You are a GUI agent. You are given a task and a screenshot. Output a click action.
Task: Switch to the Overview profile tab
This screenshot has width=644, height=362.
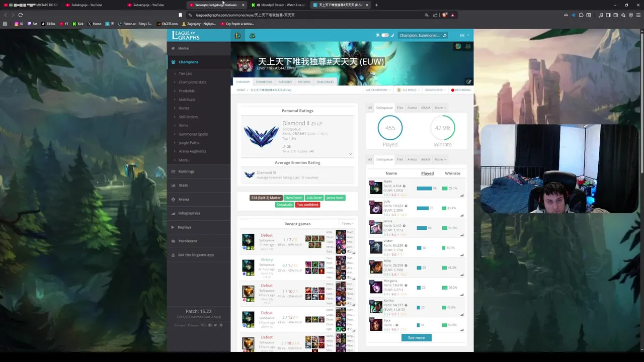tap(243, 82)
